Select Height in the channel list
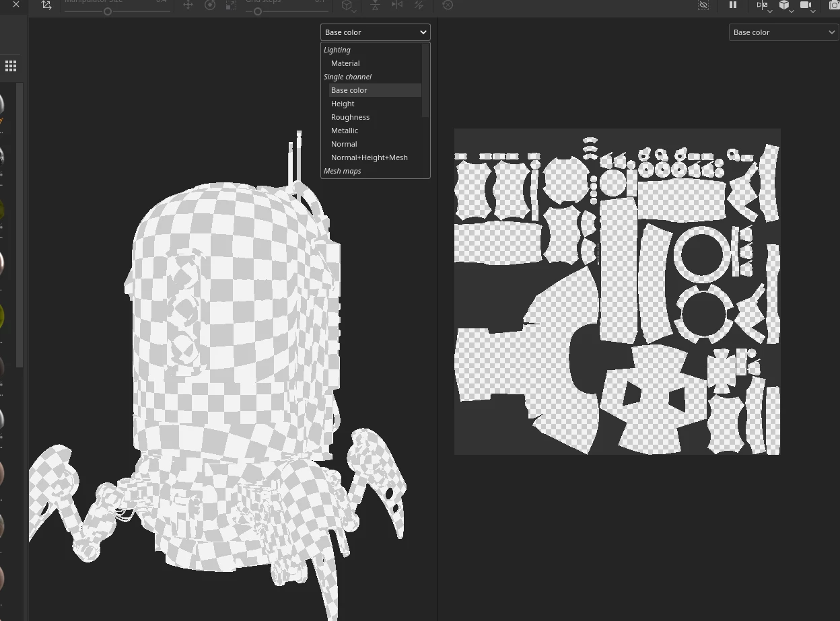 [x=375, y=104]
